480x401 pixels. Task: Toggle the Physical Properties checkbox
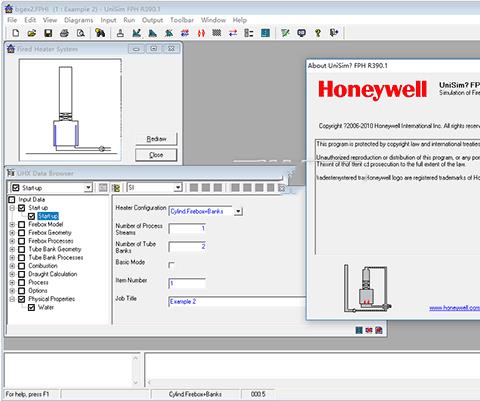click(22, 299)
